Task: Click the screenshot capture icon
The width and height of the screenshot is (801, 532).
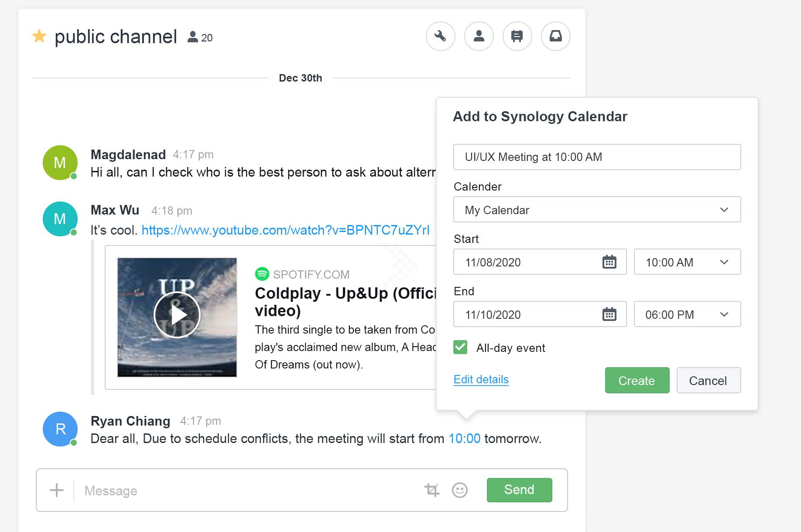Action: 432,490
